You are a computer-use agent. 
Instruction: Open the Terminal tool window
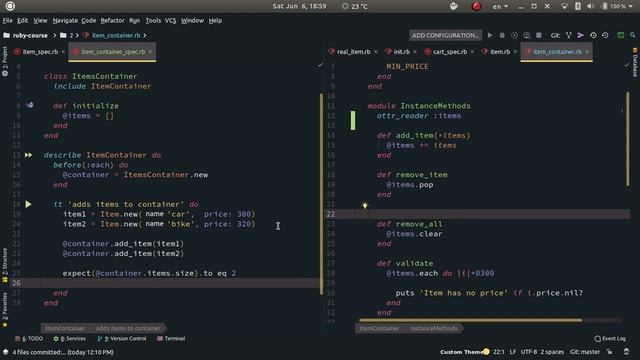coord(171,338)
